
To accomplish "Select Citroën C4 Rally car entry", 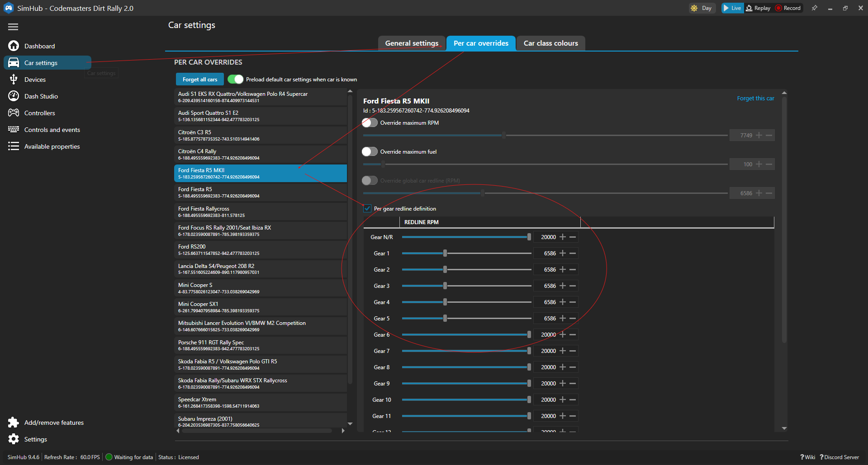I will pyautogui.click(x=261, y=154).
